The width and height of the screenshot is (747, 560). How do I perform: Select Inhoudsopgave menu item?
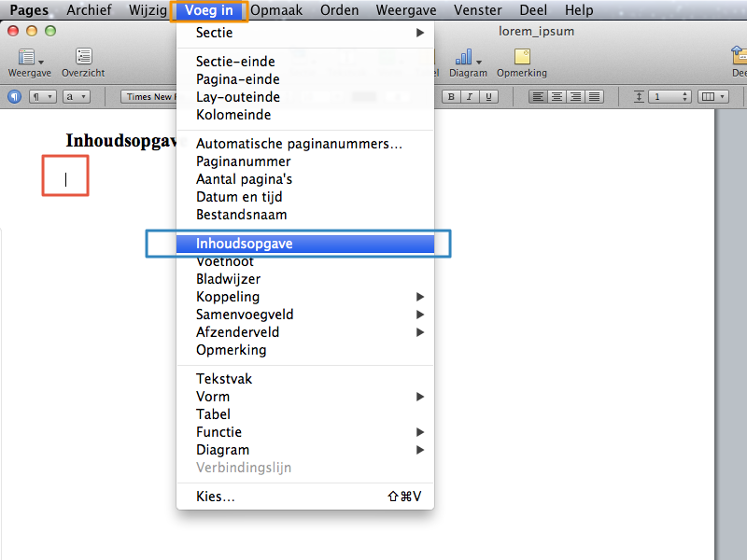coord(305,244)
